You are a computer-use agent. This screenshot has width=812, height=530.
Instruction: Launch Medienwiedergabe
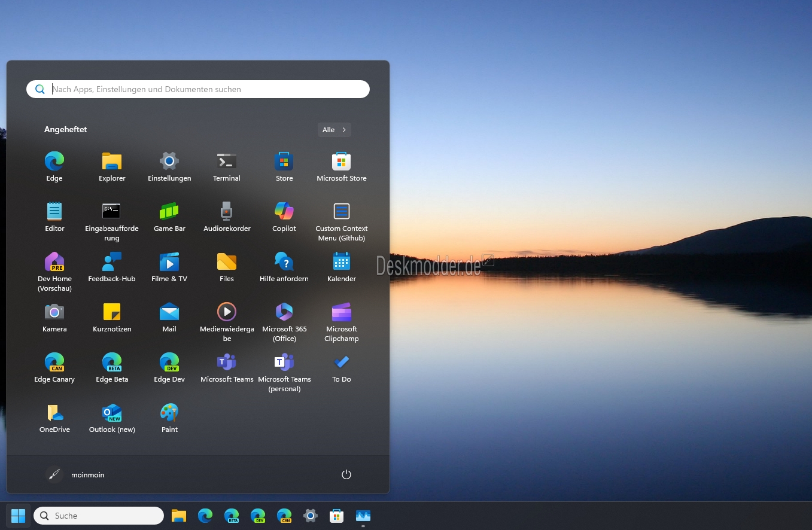227,322
